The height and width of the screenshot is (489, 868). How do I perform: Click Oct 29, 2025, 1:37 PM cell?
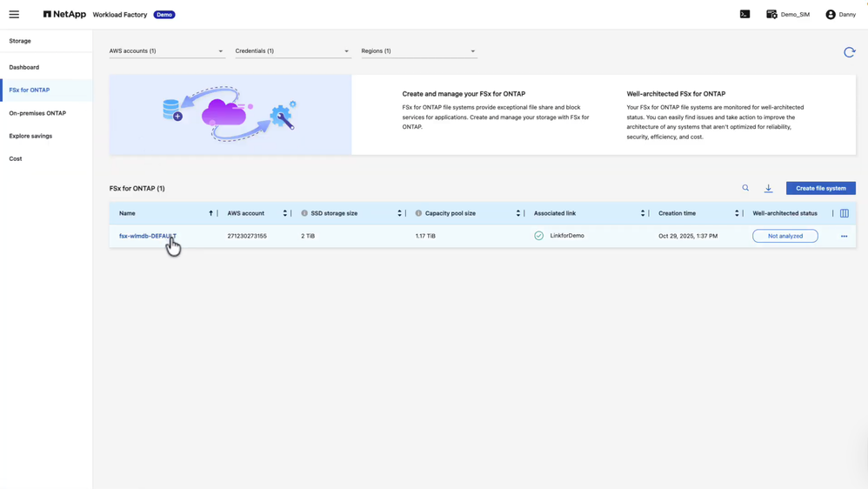[x=688, y=236]
